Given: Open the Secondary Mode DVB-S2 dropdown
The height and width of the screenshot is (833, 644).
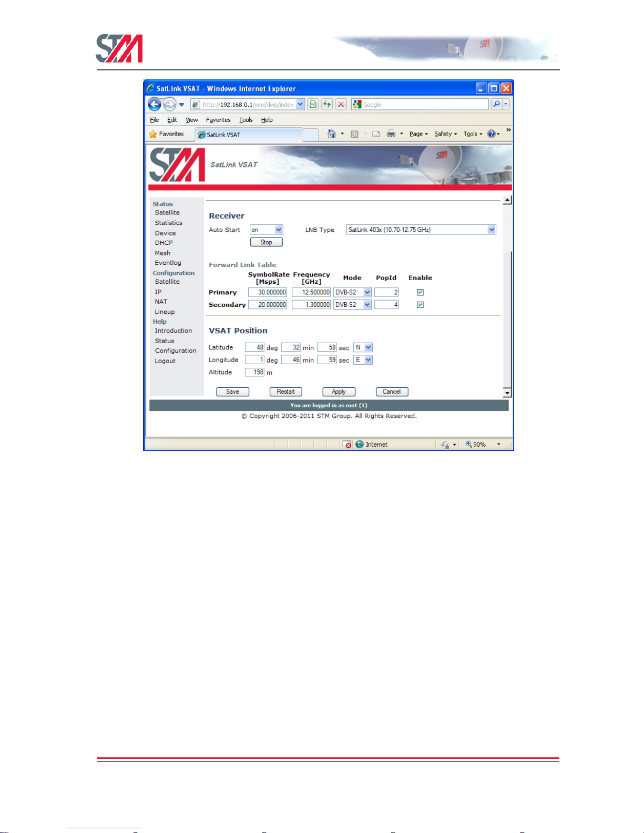Looking at the screenshot, I should [352, 305].
